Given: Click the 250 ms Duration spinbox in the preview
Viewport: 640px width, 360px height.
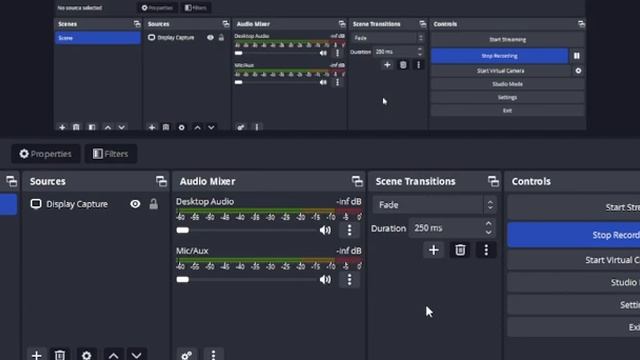Looking at the screenshot, I should coord(398,52).
